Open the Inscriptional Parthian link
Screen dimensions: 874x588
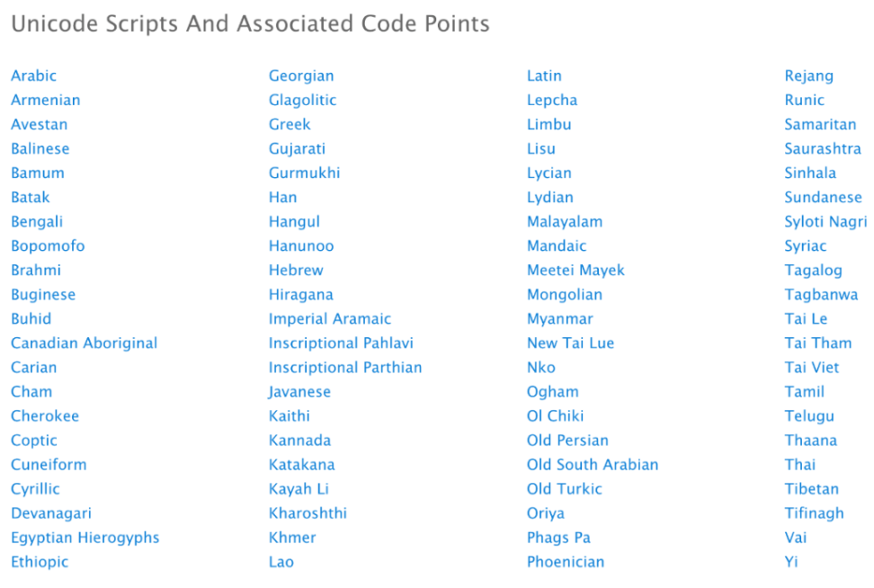tap(345, 368)
